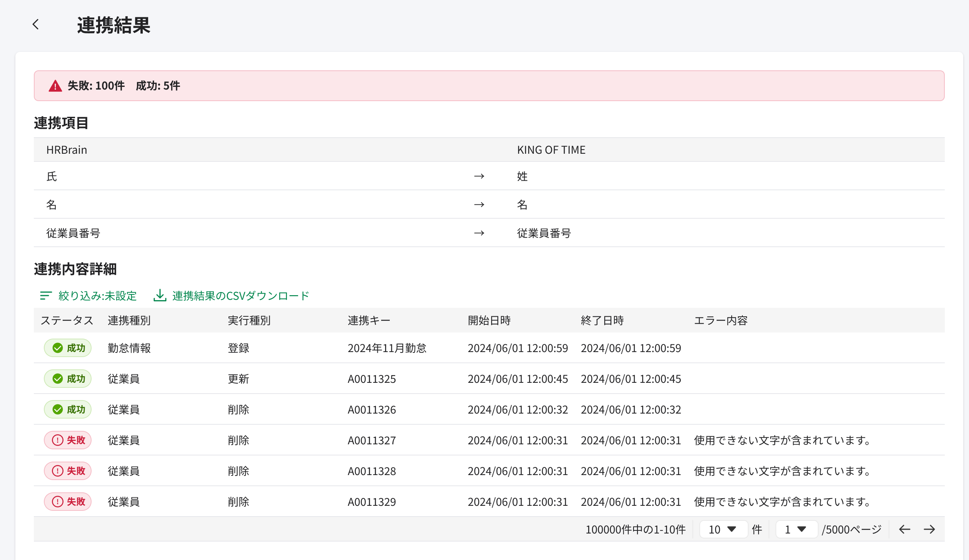Click the arrow between 氏 and 姓
This screenshot has height=560, width=969.
(479, 176)
